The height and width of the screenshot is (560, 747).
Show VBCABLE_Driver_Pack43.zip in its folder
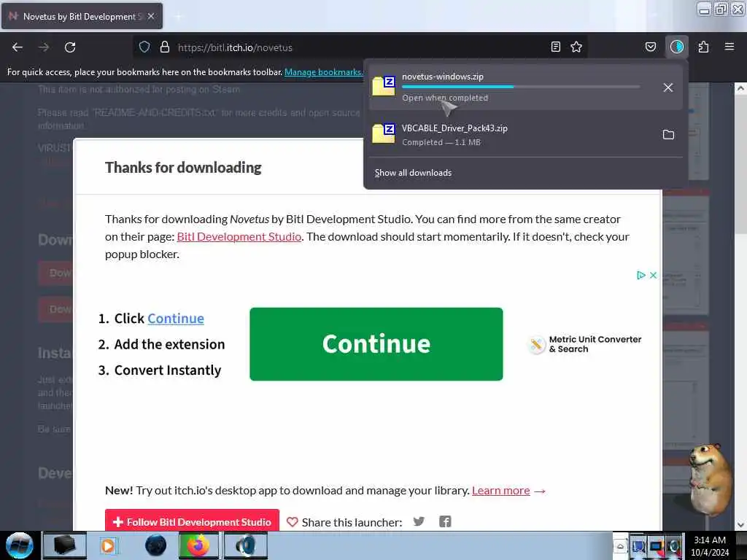668,135
